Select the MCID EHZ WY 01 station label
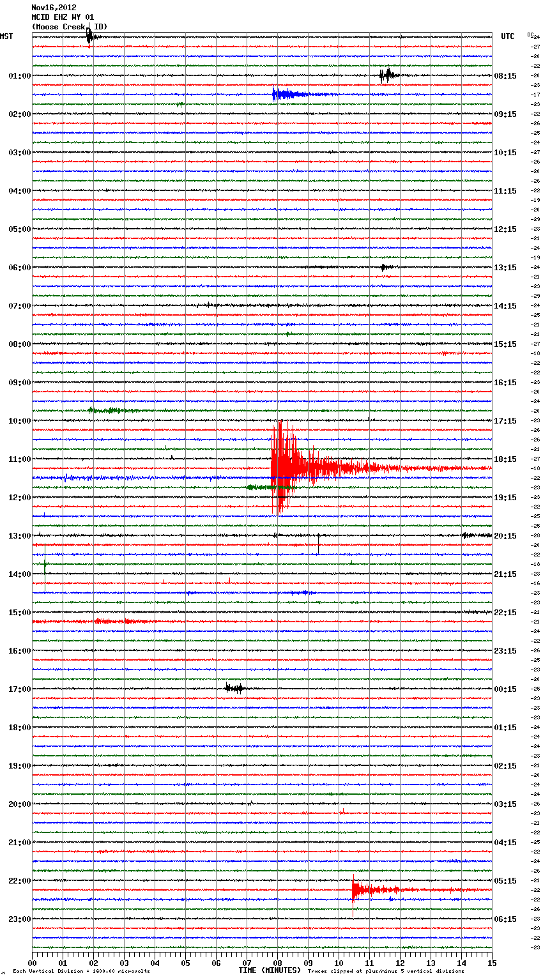The height and width of the screenshot is (980, 543). click(x=63, y=17)
